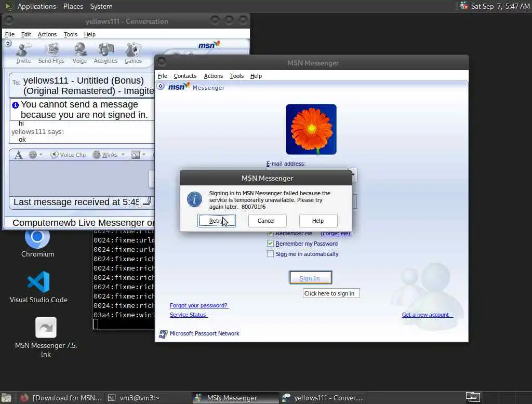
Task: Click the info icon in error dialog
Action: click(x=194, y=199)
